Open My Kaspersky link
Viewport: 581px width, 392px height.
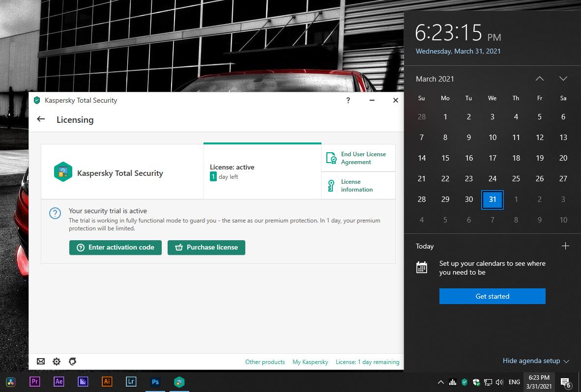[310, 362]
